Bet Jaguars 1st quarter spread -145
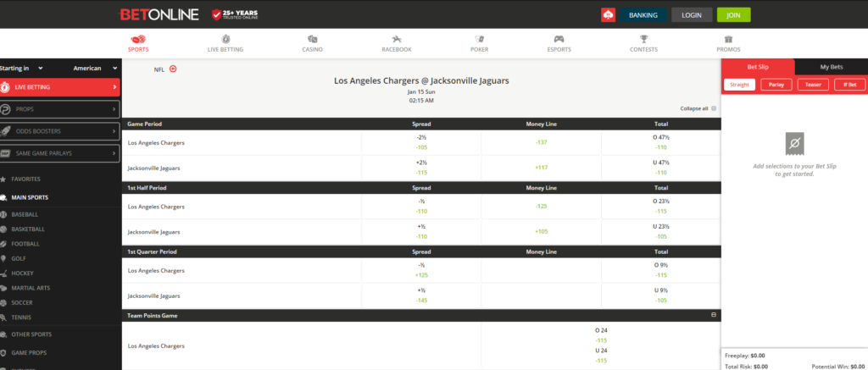The width and height of the screenshot is (868, 370). [x=421, y=295]
